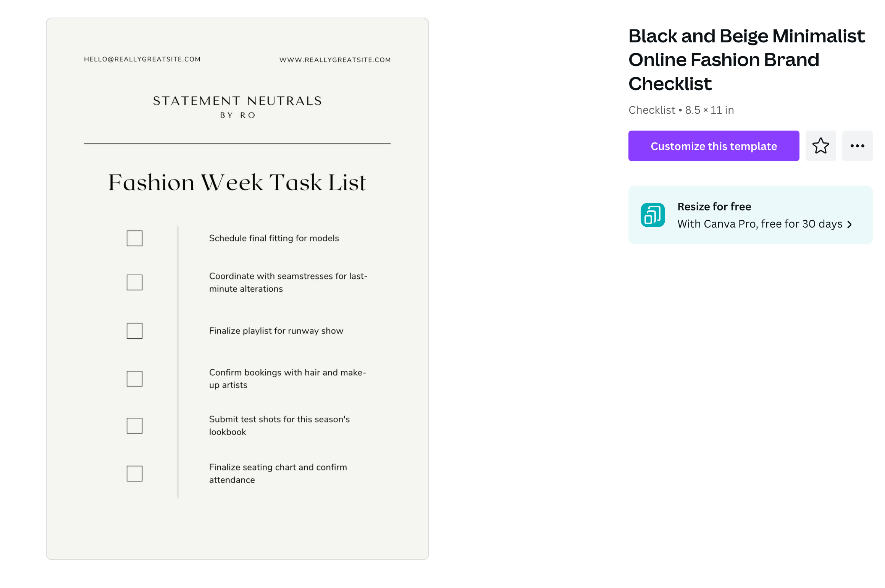Viewport: 885px width, 588px height.
Task: Select the Fashion Week Task List title
Action: [x=237, y=183]
